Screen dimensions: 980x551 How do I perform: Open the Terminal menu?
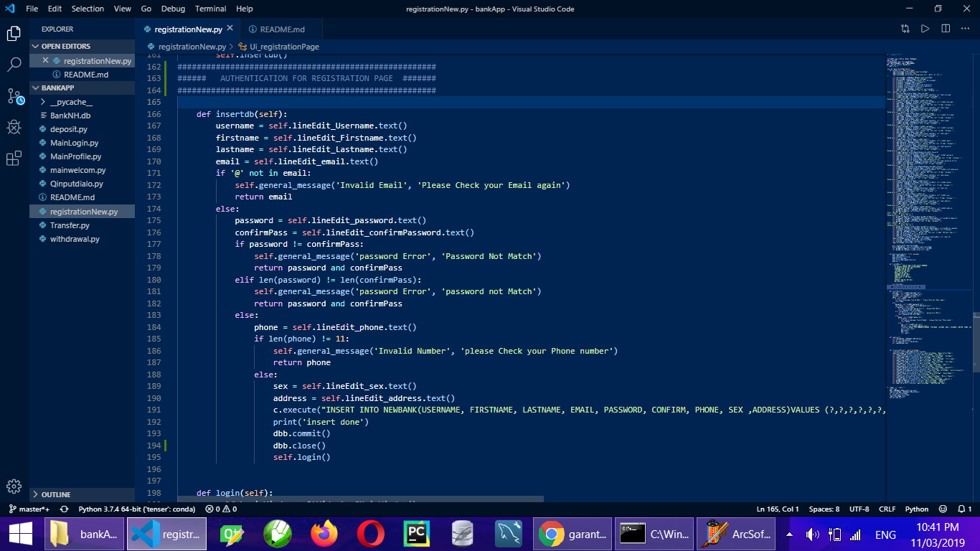point(211,9)
